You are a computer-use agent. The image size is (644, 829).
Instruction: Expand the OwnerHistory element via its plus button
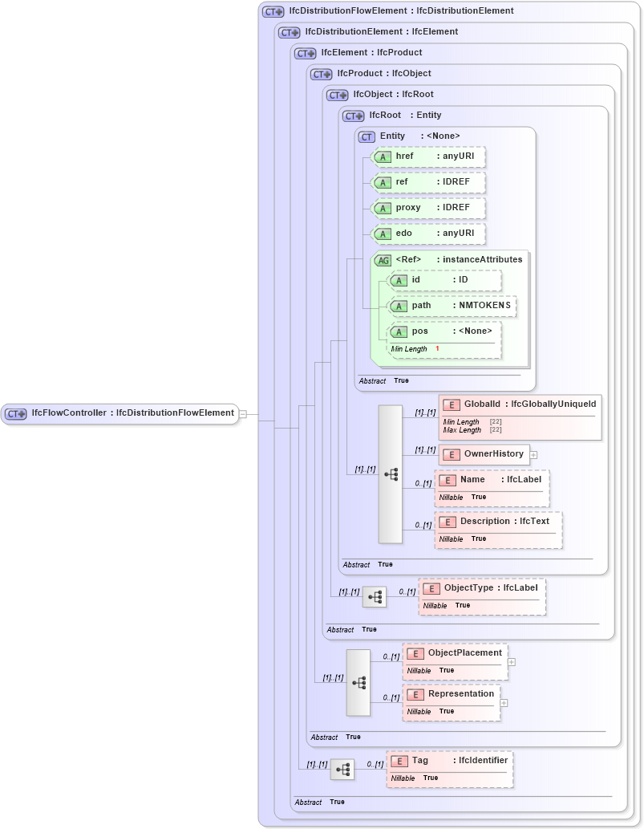click(x=533, y=454)
